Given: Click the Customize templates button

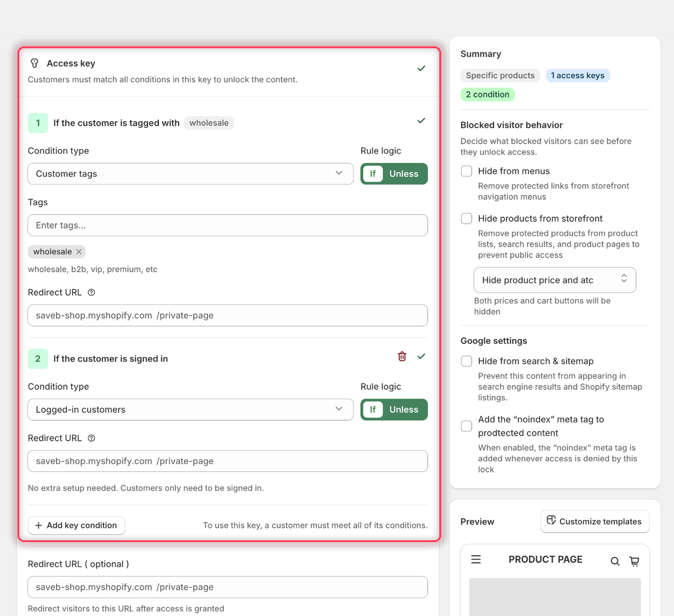Looking at the screenshot, I should [x=595, y=521].
